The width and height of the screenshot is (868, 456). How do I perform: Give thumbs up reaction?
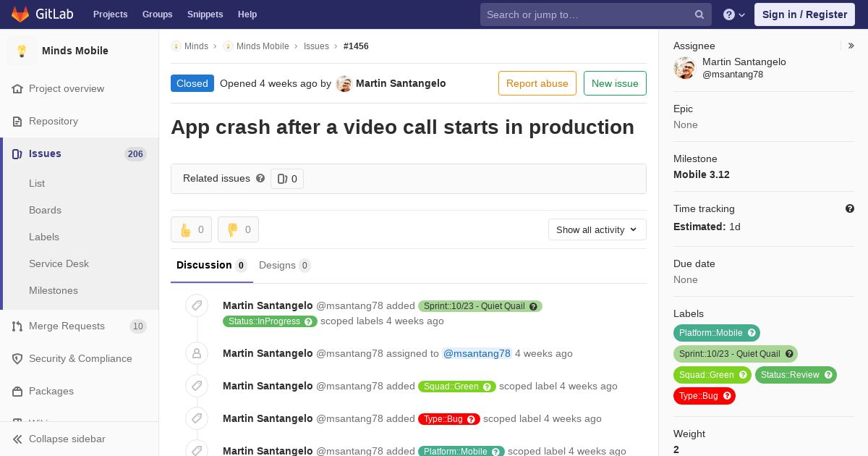191,229
